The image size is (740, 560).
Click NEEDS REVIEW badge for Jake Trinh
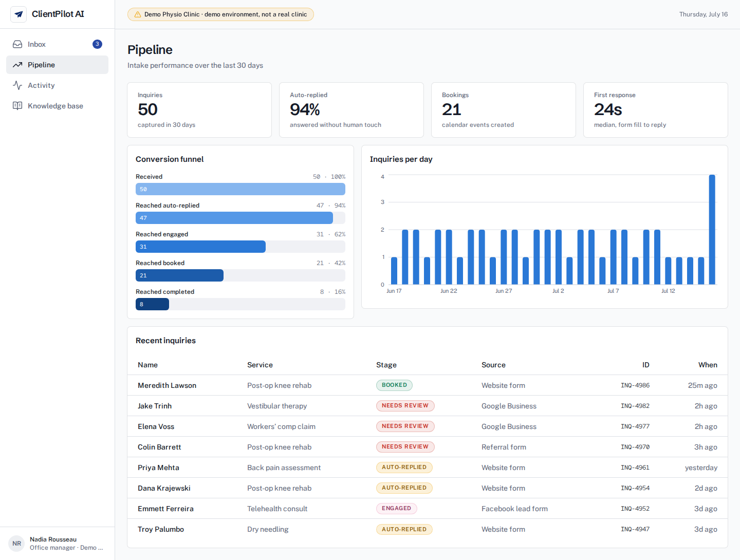coord(405,406)
